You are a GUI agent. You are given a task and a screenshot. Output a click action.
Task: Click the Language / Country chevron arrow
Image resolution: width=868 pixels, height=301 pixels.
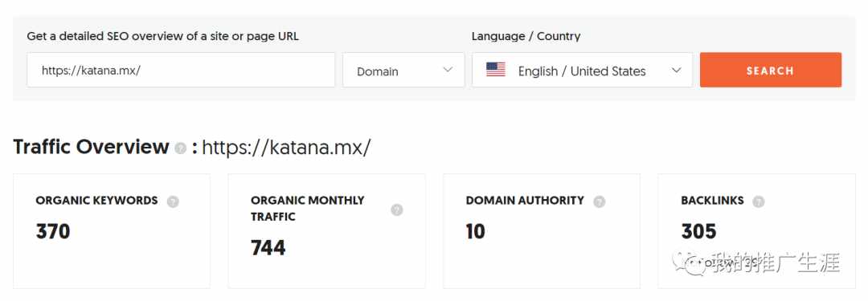pyautogui.click(x=676, y=71)
